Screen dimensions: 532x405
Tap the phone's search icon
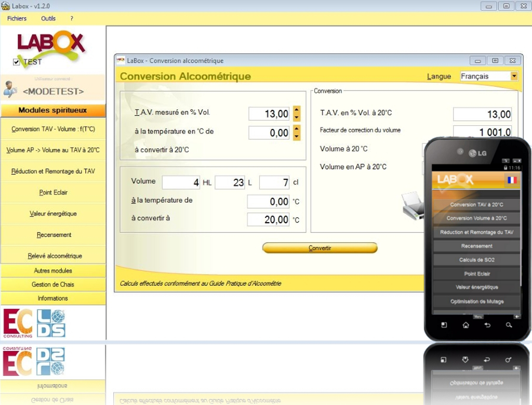[x=509, y=325]
